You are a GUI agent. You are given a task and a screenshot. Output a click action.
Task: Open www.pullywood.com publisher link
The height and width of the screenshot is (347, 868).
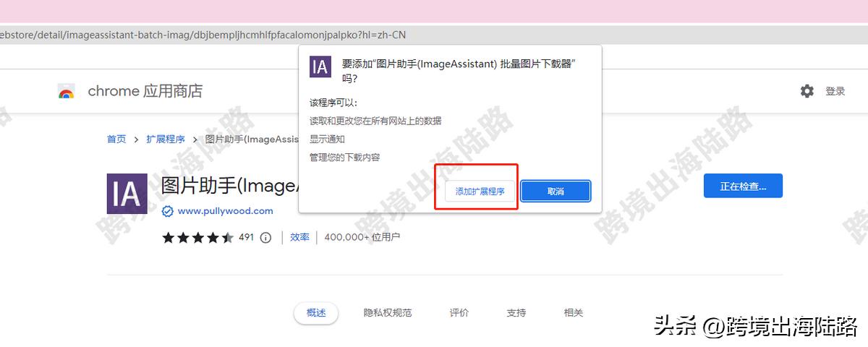(225, 211)
